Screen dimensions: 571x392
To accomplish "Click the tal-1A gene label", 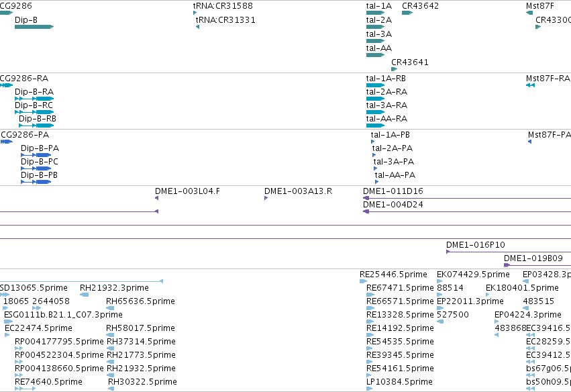I will pos(379,6).
